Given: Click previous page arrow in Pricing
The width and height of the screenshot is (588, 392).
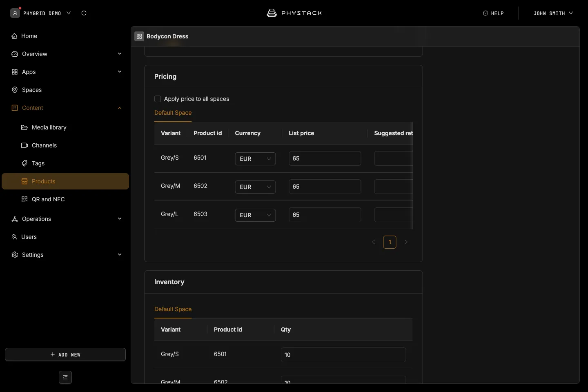Looking at the screenshot, I should [373, 242].
